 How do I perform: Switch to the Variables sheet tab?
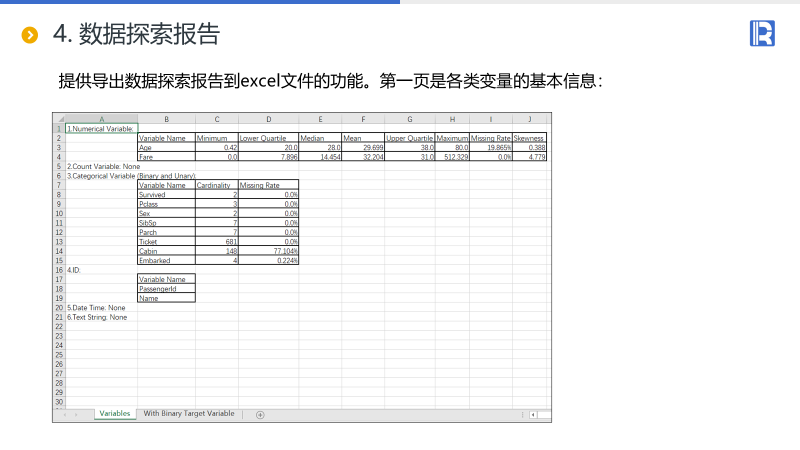coord(115,414)
